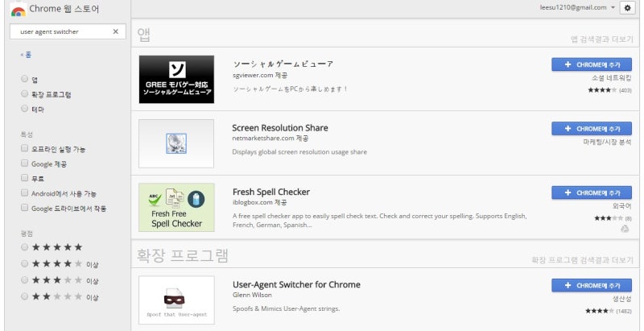Viewport: 644px width, 331px height.
Task: Click Glenn Wilson author text
Action: [x=252, y=295]
